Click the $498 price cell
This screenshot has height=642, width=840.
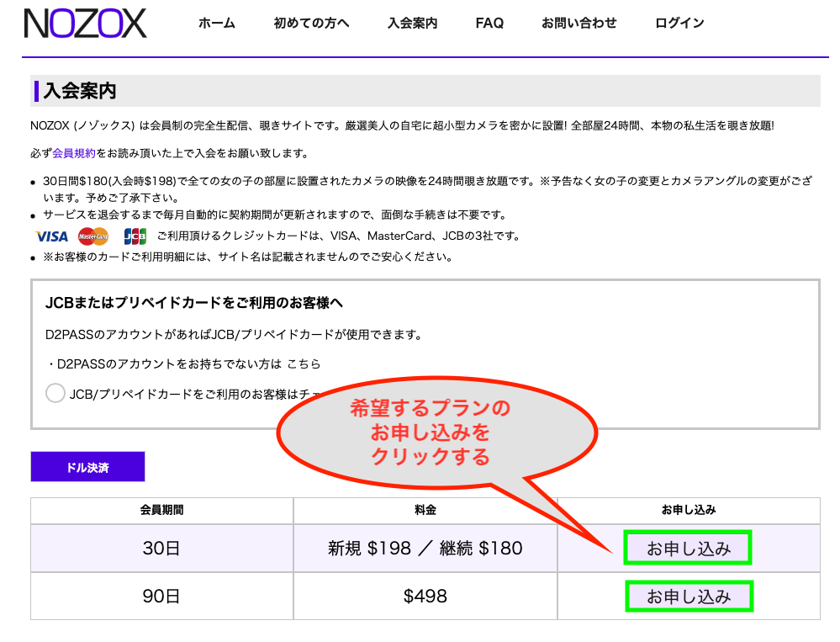(425, 597)
